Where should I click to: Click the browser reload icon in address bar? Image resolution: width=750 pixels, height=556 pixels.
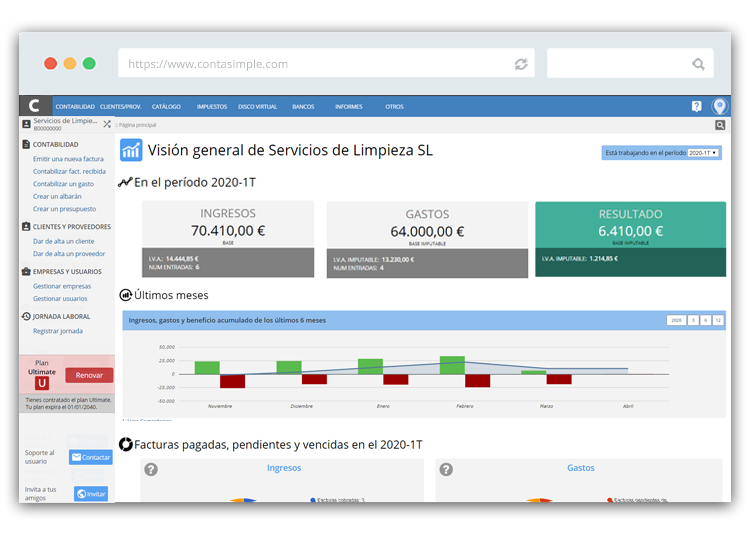521,64
